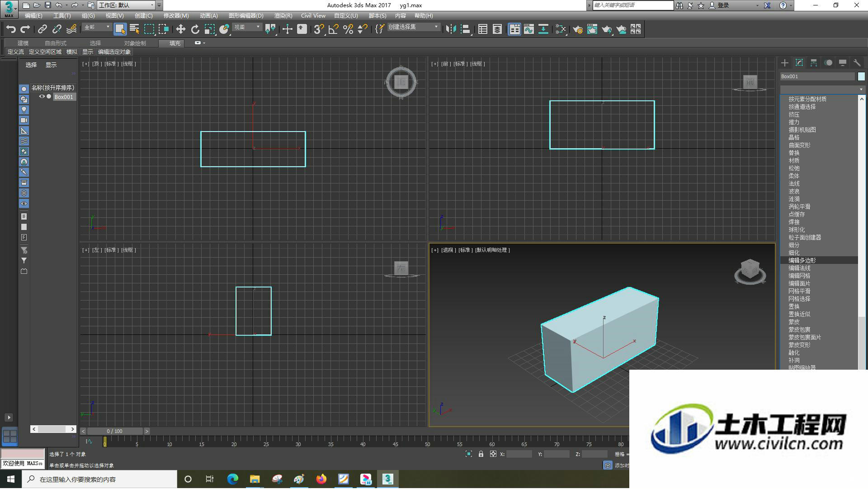This screenshot has height=489, width=868.
Task: Click the Redo arrow in main toolbar
Action: (x=25, y=29)
